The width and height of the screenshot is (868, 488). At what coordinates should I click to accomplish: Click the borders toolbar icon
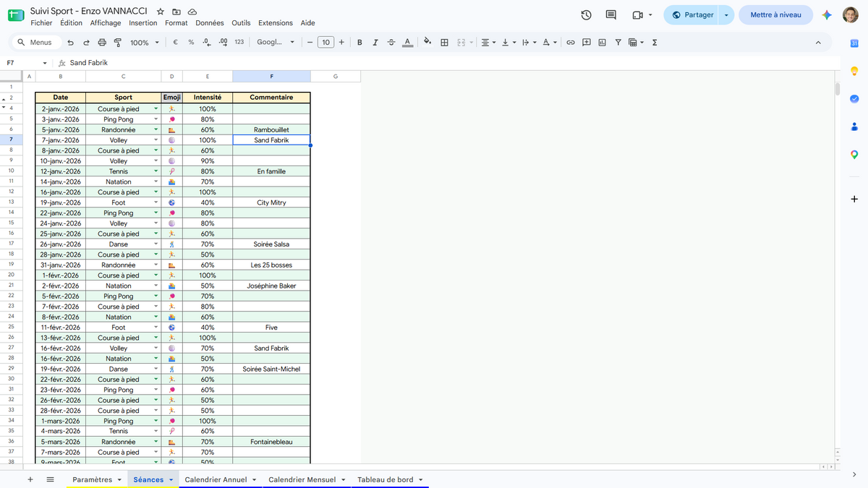[444, 43]
